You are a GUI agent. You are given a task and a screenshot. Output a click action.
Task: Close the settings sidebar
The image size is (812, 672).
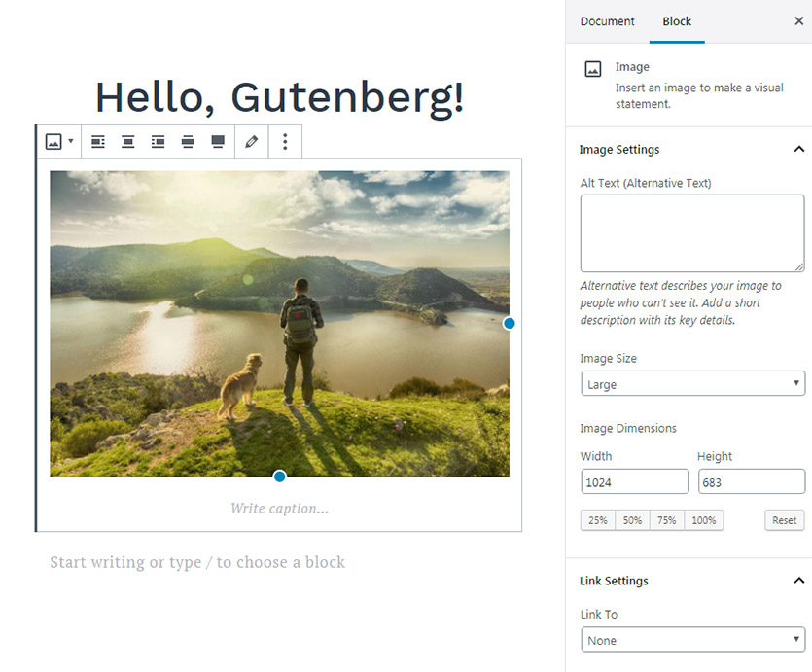(799, 20)
